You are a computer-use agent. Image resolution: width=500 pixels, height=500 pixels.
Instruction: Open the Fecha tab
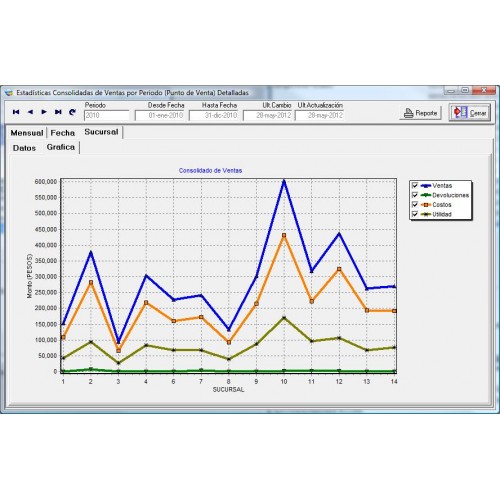(x=63, y=133)
